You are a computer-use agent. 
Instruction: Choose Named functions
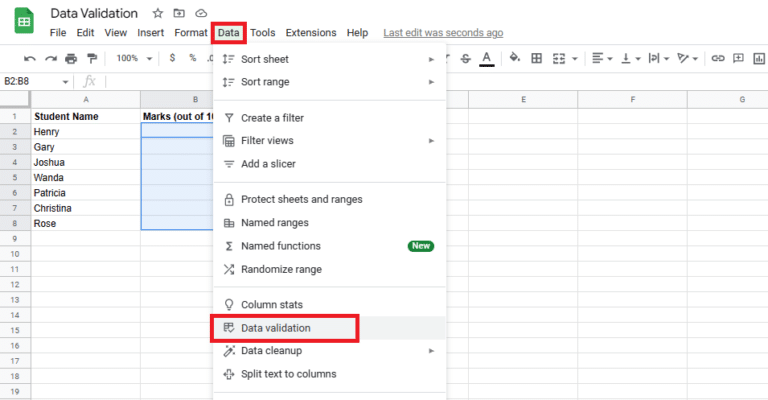tap(329, 246)
